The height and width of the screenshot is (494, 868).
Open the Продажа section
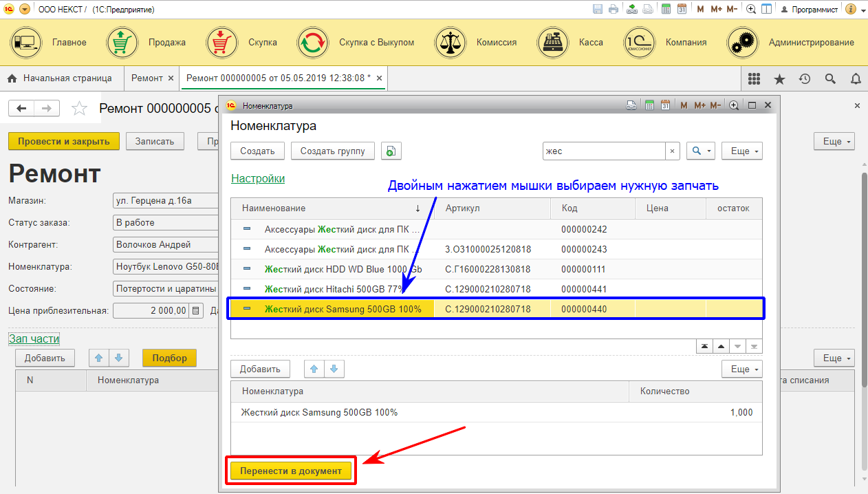tap(147, 43)
